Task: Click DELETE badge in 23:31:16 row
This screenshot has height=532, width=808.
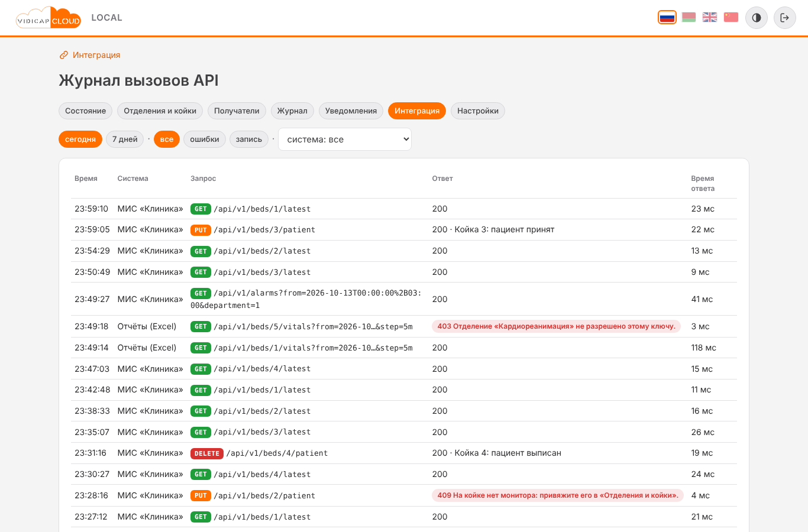Action: click(x=207, y=453)
